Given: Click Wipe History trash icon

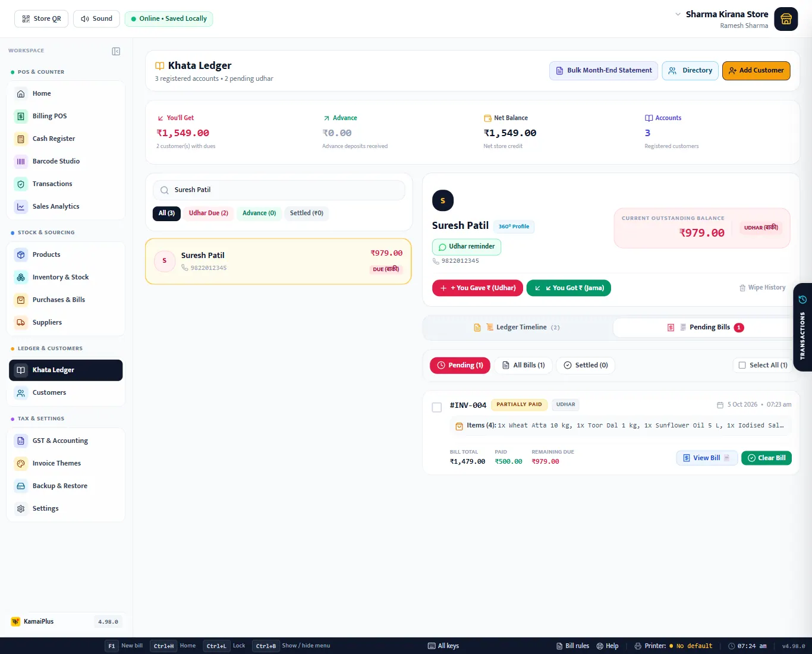Looking at the screenshot, I should (x=742, y=288).
